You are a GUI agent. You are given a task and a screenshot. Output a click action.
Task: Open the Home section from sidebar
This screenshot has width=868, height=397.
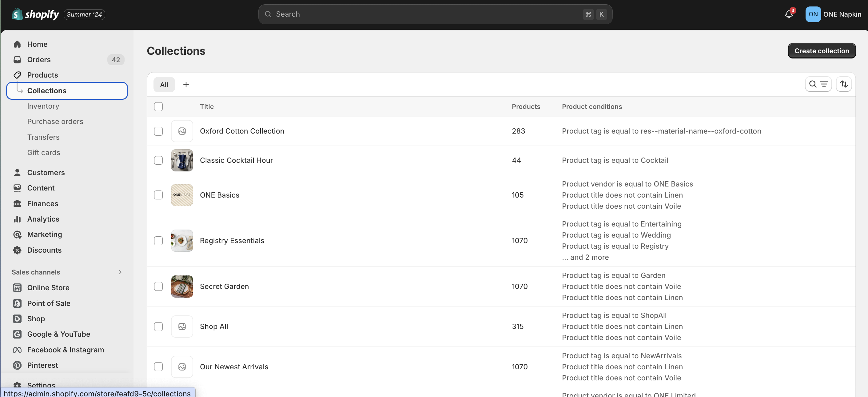coord(37,44)
